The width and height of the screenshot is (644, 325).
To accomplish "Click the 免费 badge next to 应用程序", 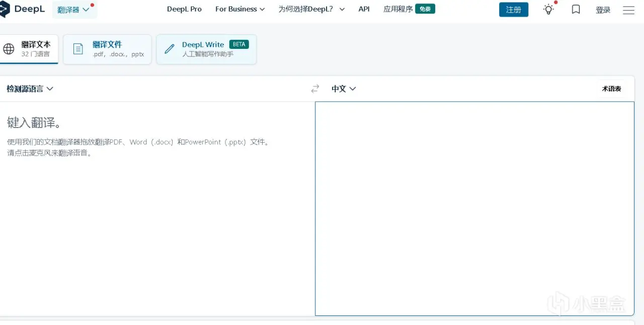I will pyautogui.click(x=425, y=9).
